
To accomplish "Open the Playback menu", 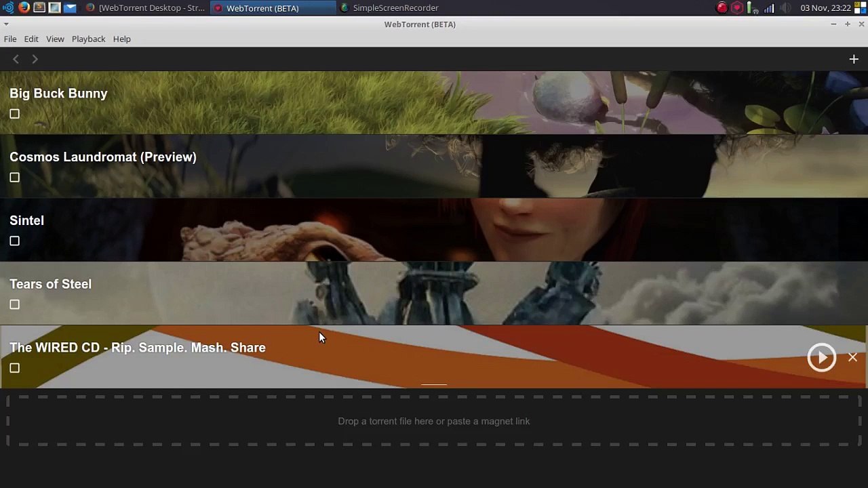I will [x=88, y=39].
